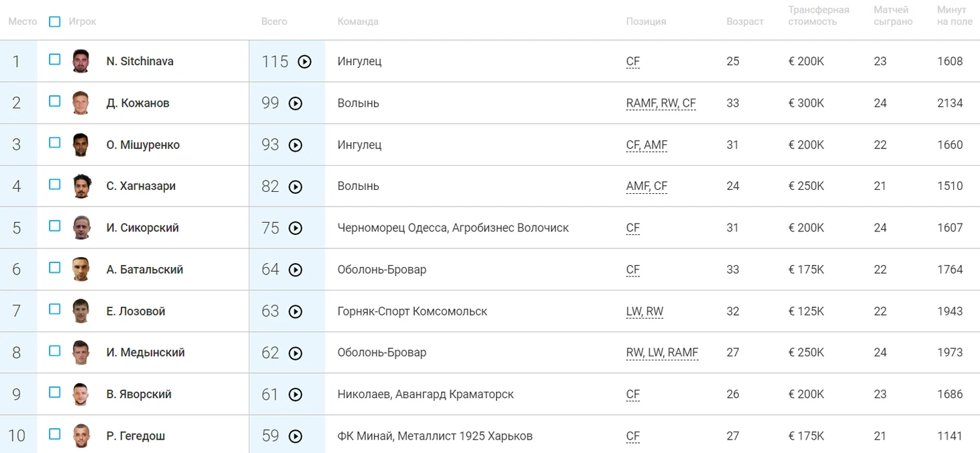
Task: Open С. Хагназари player link
Action: click(x=141, y=187)
